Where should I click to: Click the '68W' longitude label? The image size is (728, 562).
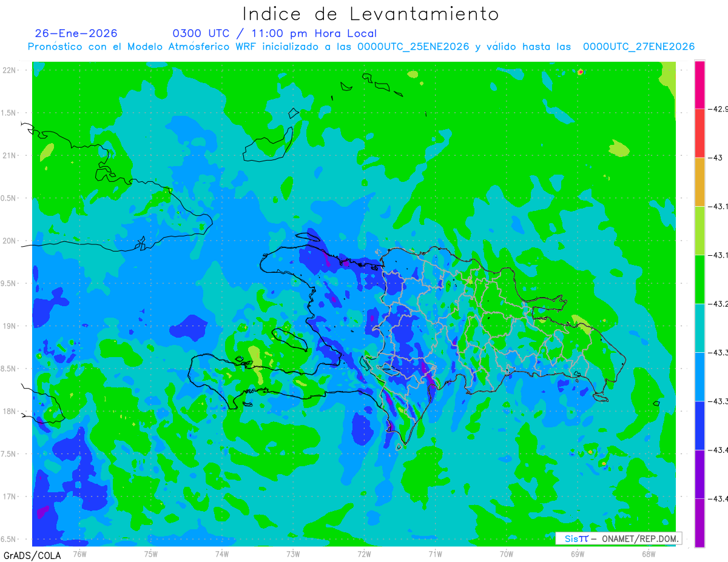pyautogui.click(x=648, y=554)
